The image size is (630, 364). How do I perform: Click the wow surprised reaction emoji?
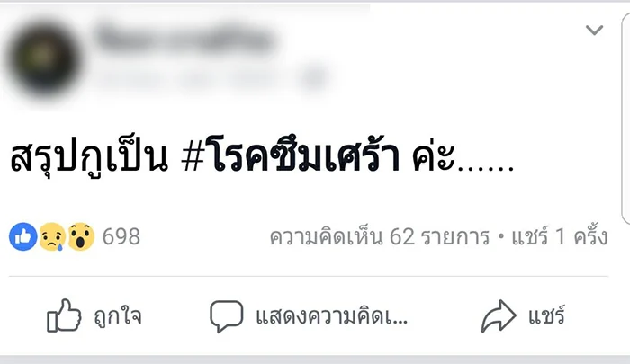click(81, 236)
